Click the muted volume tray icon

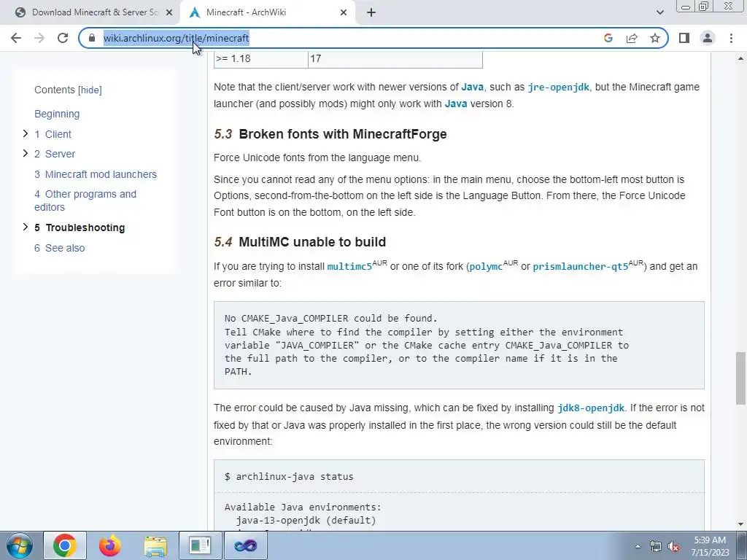[x=673, y=546]
